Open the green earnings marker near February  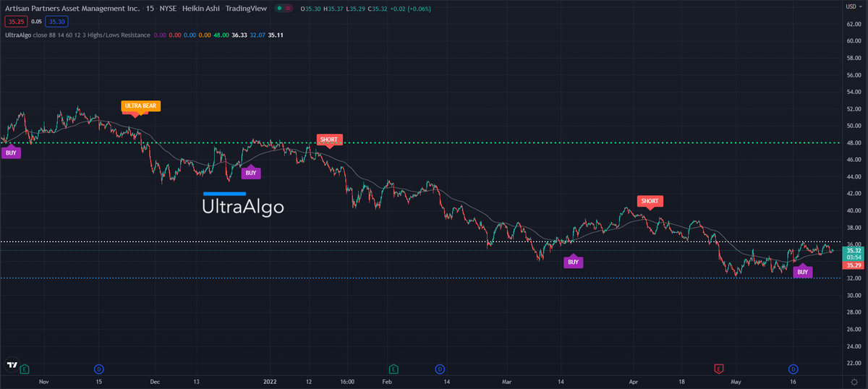(393, 369)
